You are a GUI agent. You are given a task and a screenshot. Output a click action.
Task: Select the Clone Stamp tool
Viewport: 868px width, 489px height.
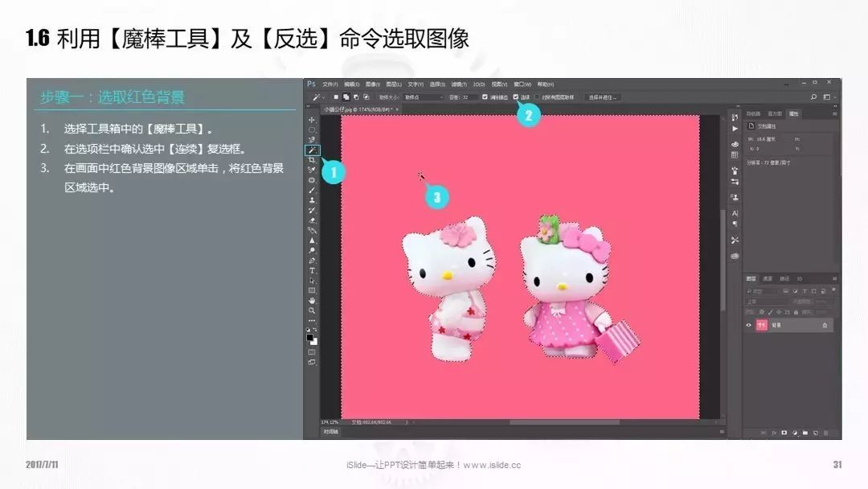(312, 200)
